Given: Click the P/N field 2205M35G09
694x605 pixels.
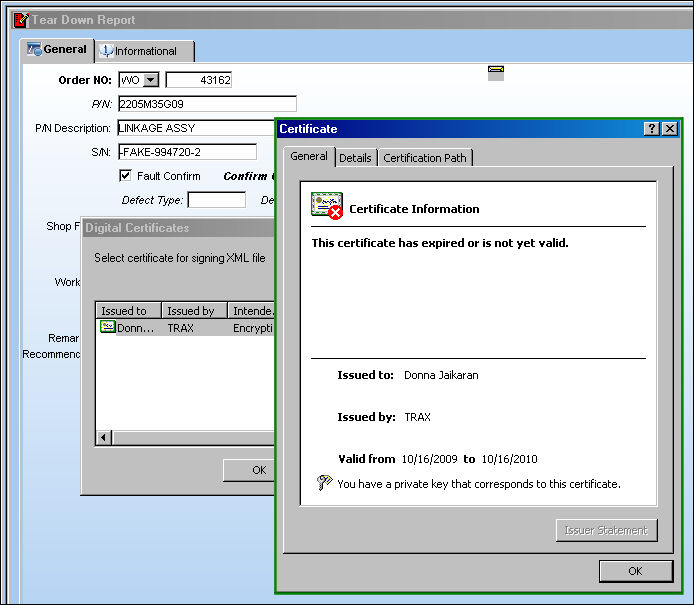Looking at the screenshot, I should pos(207,104).
